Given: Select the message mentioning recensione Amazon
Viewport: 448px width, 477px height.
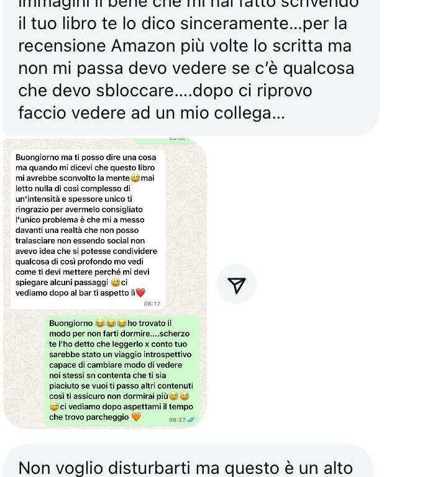Looking at the screenshot, I should point(191,68).
